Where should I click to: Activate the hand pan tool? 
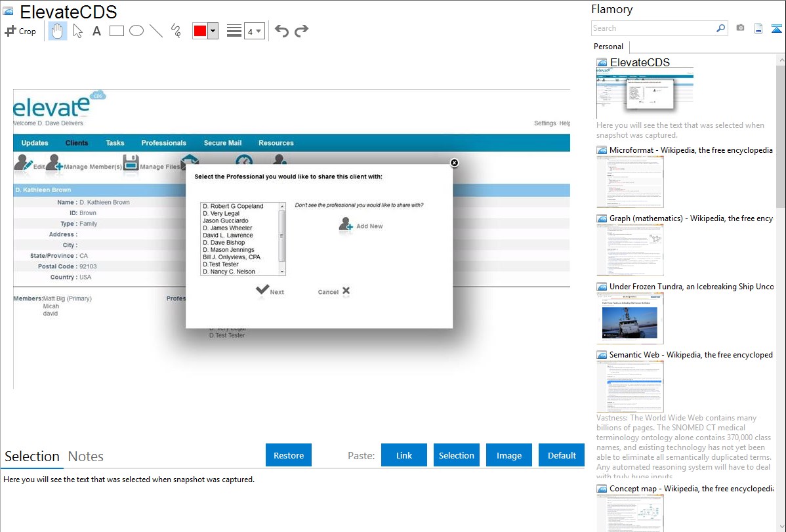click(57, 31)
